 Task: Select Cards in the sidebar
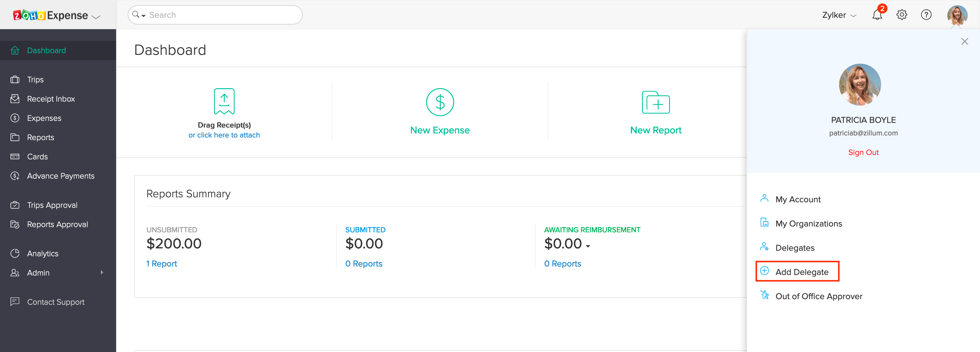click(x=38, y=156)
